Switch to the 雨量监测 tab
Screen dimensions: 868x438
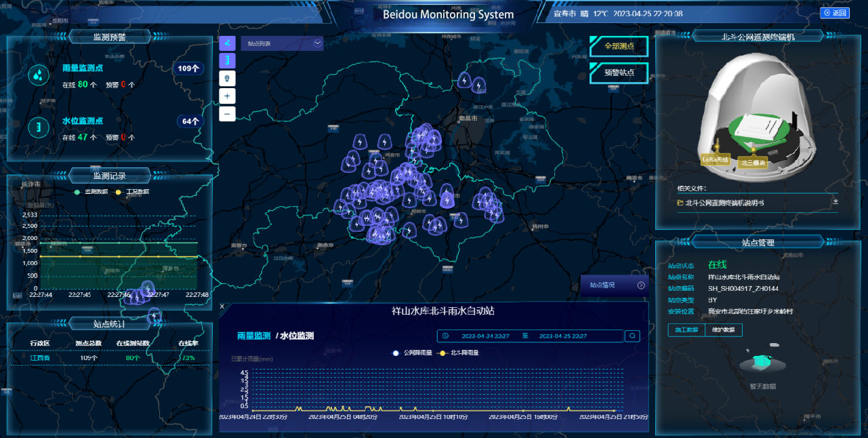pyautogui.click(x=253, y=336)
